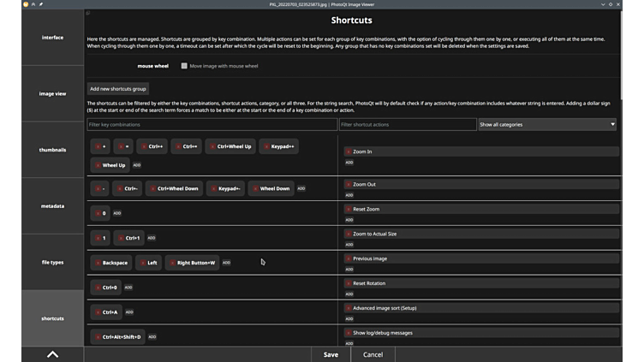Screen dimensions: 644x362
Task: Go to the thumbnails settings tab
Action: click(x=52, y=150)
